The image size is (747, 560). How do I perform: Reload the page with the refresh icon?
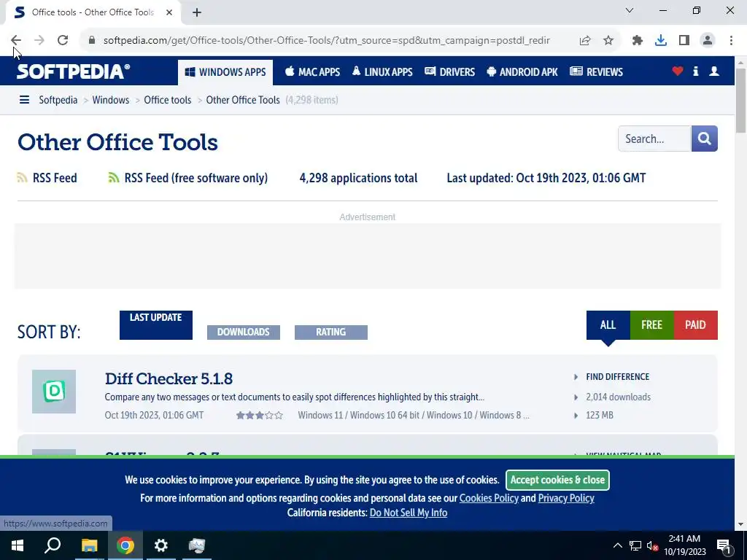(x=63, y=41)
